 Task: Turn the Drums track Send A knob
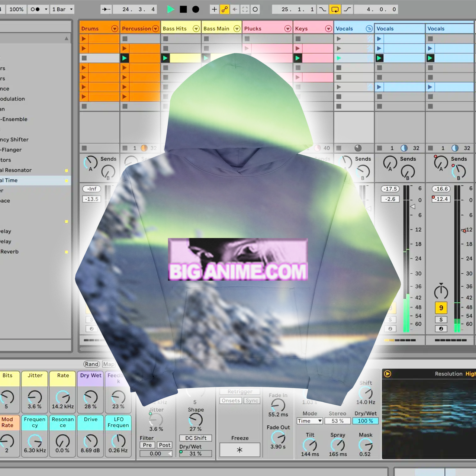pos(90,163)
